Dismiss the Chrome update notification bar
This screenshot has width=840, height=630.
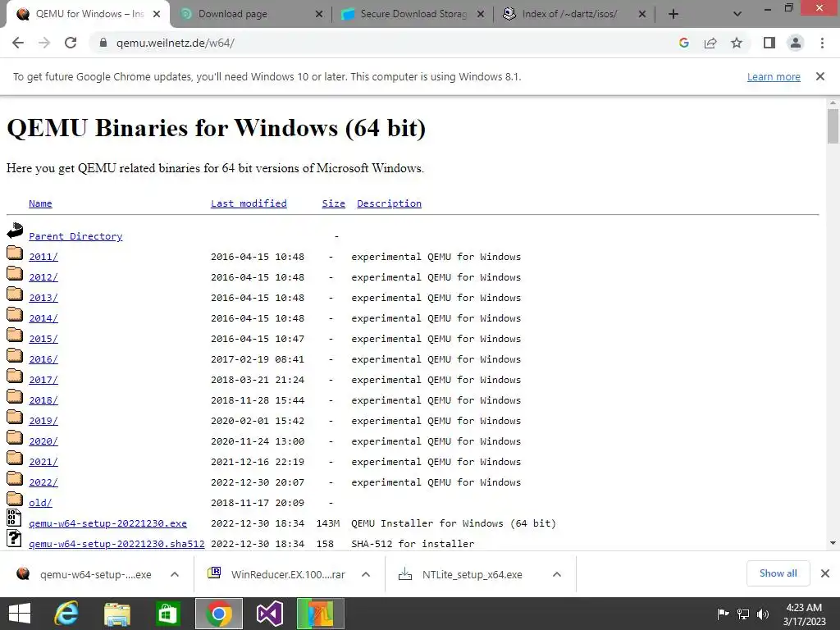[820, 76]
